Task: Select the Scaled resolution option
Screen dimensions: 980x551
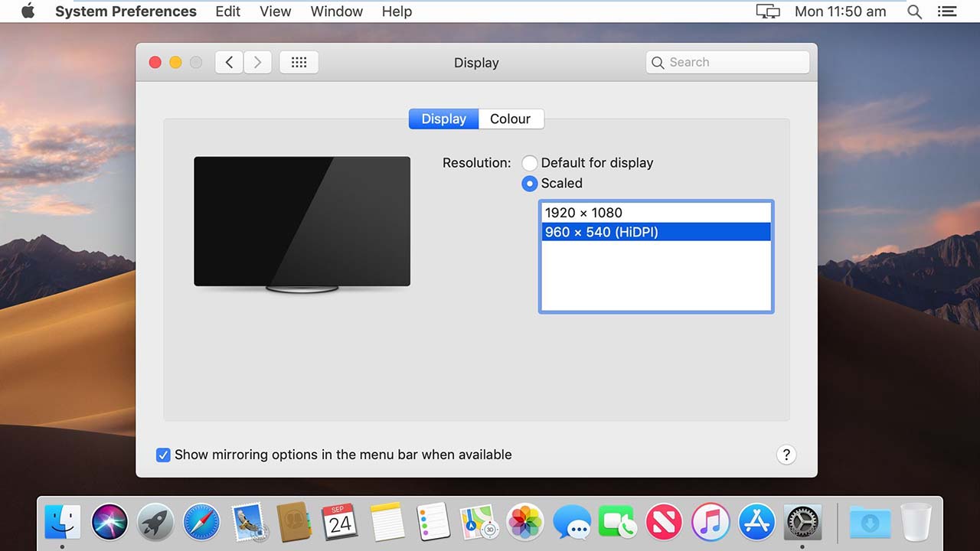Action: 529,184
